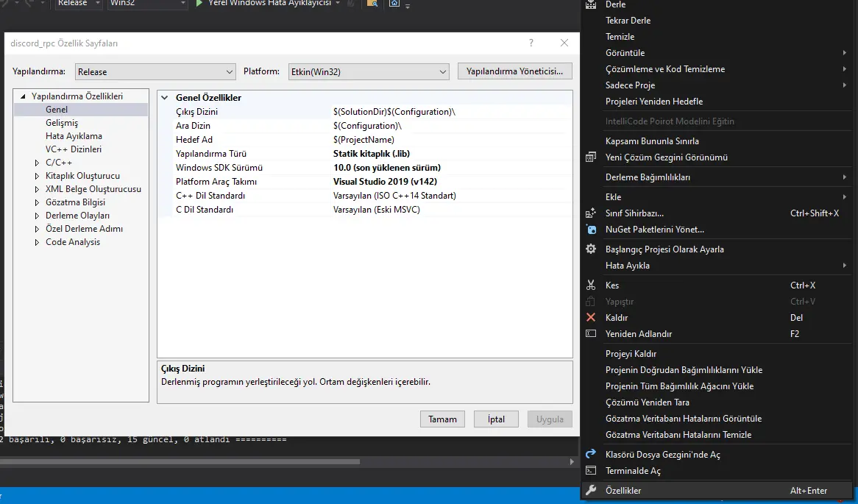Screen dimensions: 858x504
Task: Click the Terminalde Aç terminal icon
Action: (591, 471)
